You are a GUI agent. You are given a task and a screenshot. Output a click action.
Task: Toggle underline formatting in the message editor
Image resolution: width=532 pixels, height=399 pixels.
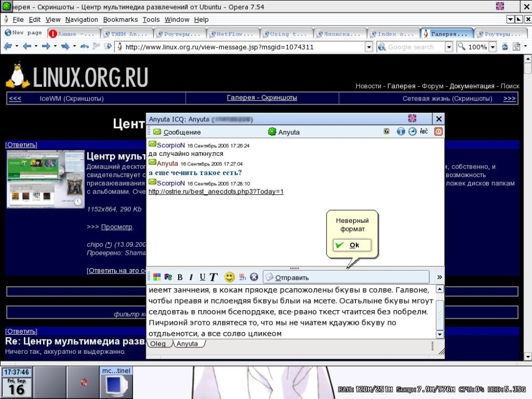203,277
